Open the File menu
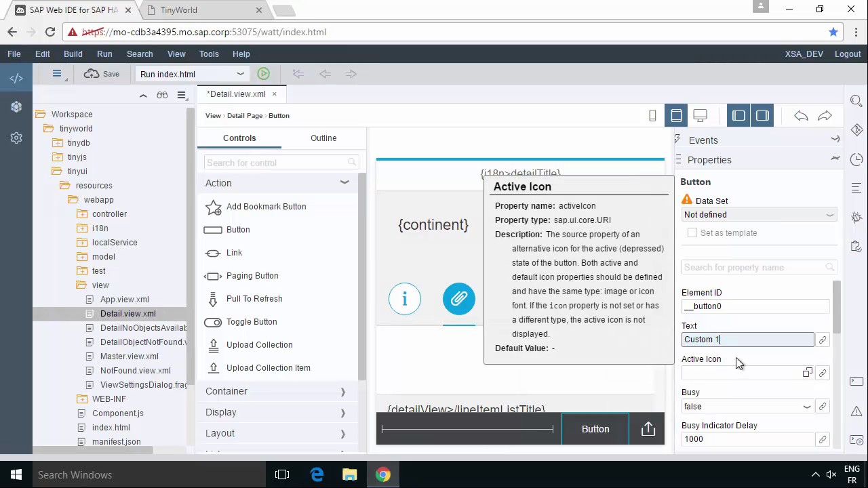The image size is (868, 488). coord(14,54)
